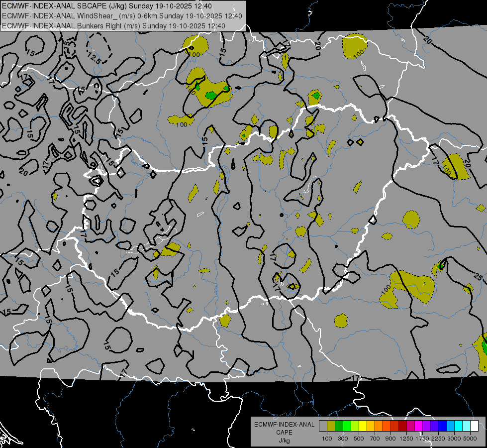
Task: Select the olive 100 J/kg legend swatch
Action: click(331, 426)
